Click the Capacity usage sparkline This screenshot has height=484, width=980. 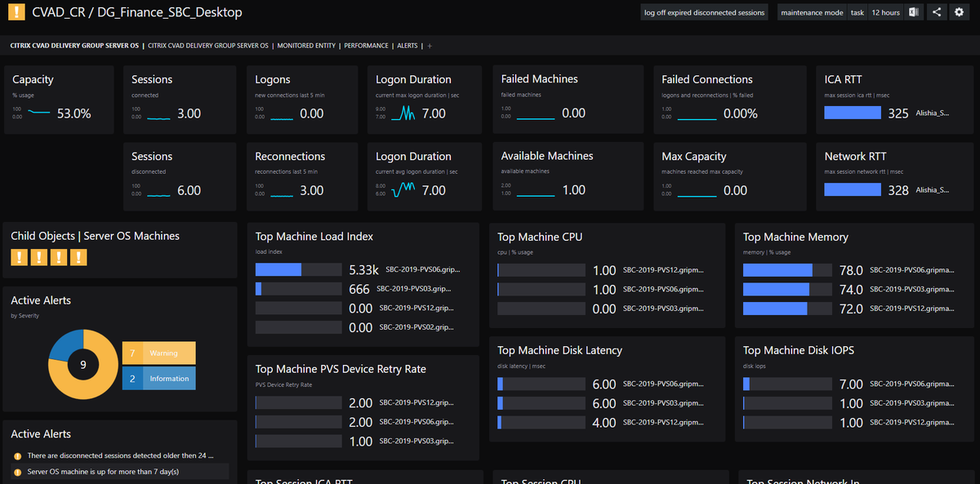point(38,112)
